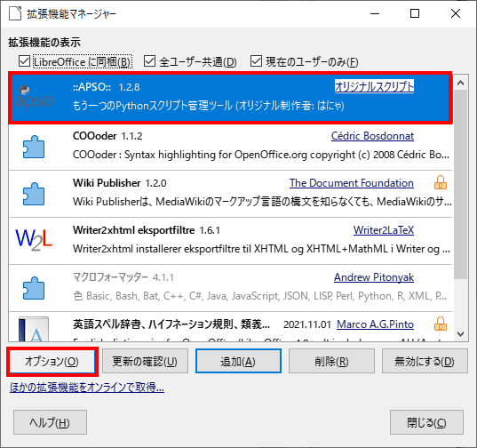Maximize the 拡張機能マネージャー window

coord(415,13)
